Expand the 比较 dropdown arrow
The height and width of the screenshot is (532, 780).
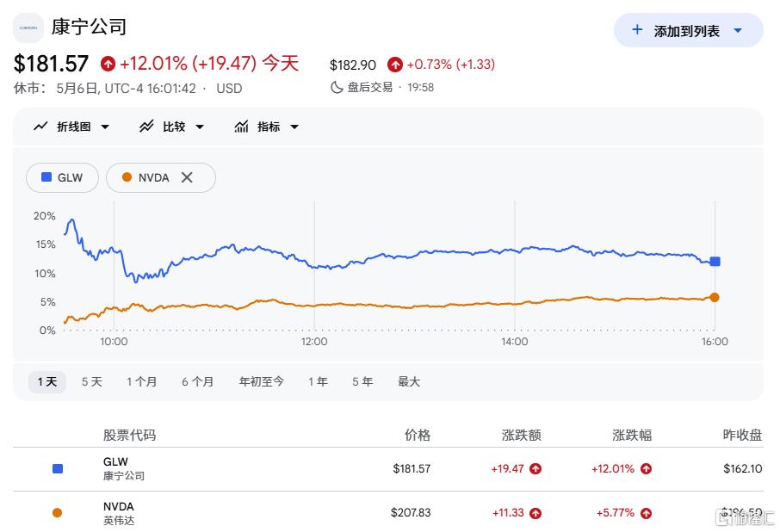click(x=200, y=127)
